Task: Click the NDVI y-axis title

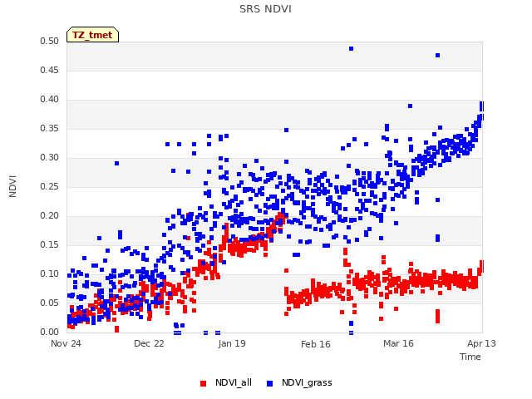Action: (12, 186)
